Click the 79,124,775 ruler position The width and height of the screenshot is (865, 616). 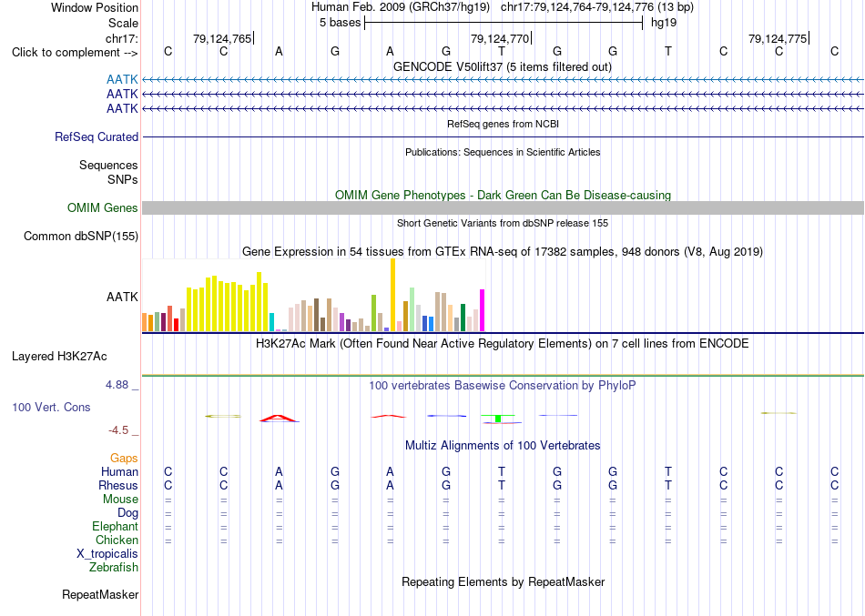coord(778,38)
